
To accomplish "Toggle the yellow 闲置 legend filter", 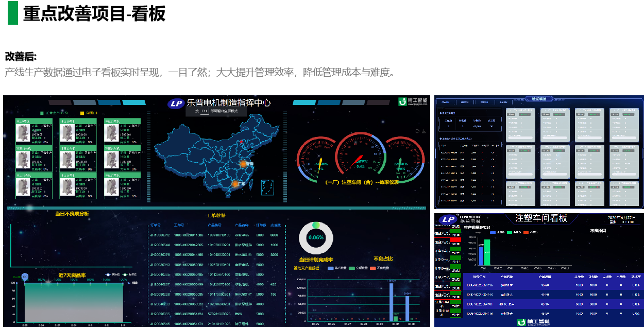I will point(82,113).
